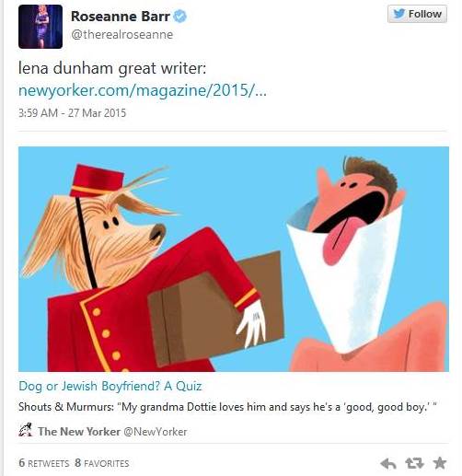
Task: Click the reply arrow icon
Action: click(x=388, y=463)
